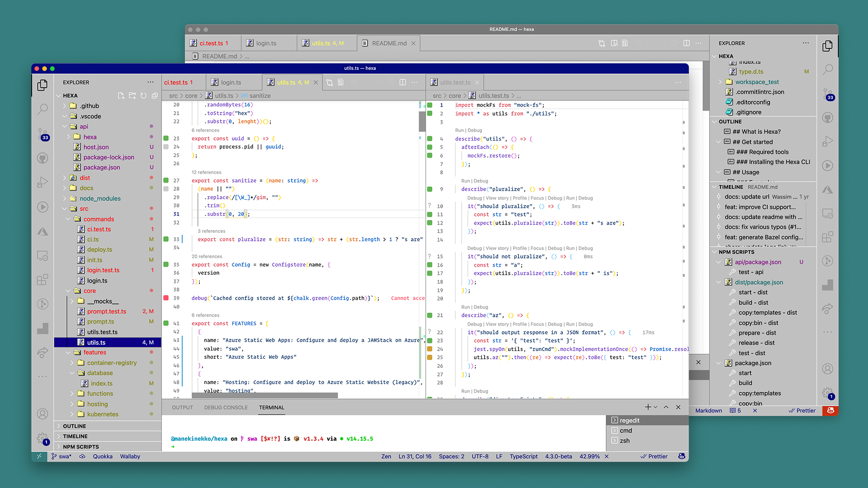Click horizontal scrollbar under the utils.ts editor
This screenshot has height=488, width=868.
coord(264,395)
